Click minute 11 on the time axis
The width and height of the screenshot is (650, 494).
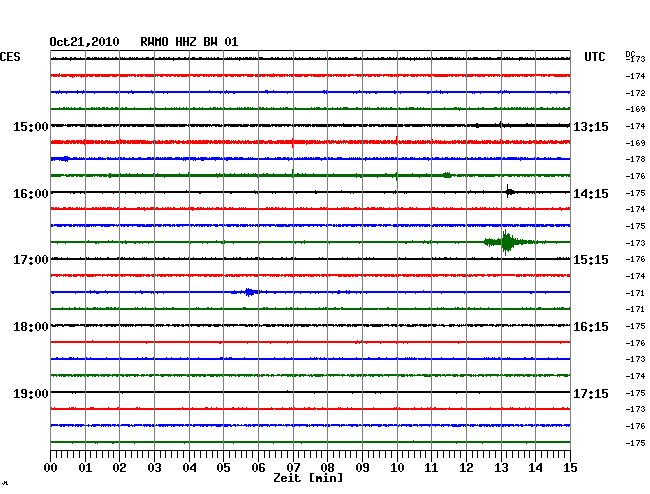click(431, 468)
